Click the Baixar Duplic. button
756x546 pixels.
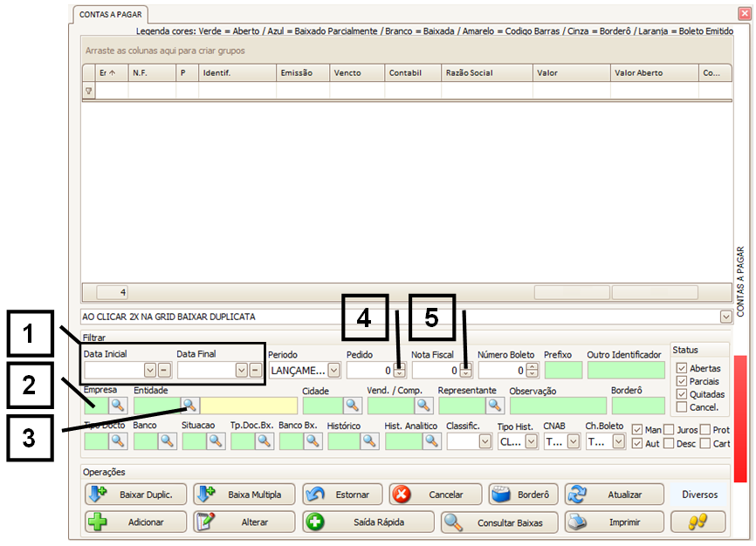point(136,495)
